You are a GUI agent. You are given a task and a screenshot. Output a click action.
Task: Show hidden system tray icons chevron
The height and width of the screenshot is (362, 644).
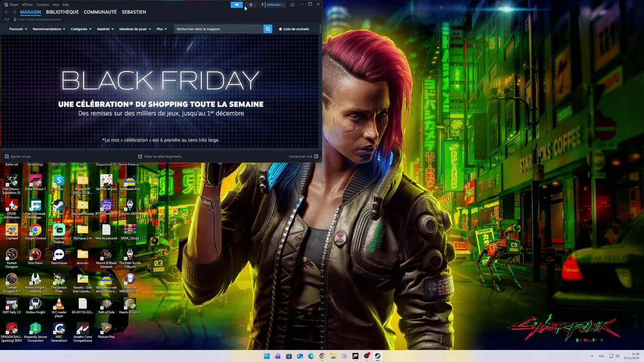pos(592,356)
